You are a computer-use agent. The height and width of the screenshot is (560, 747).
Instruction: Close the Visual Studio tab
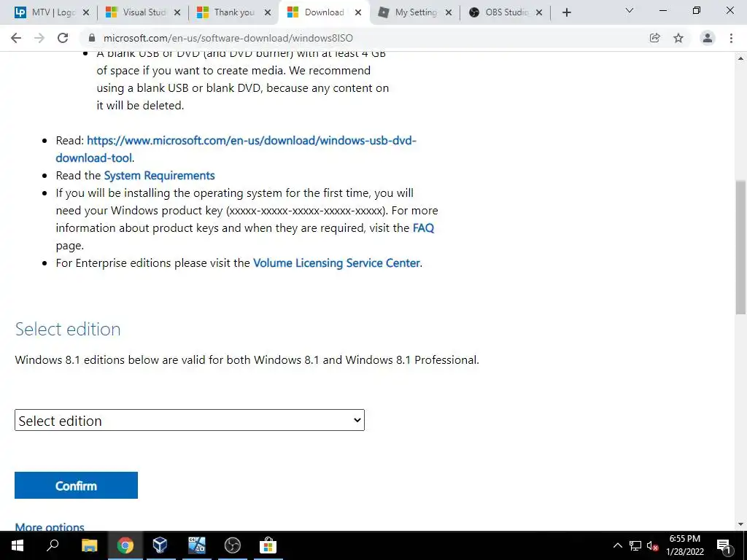(177, 13)
